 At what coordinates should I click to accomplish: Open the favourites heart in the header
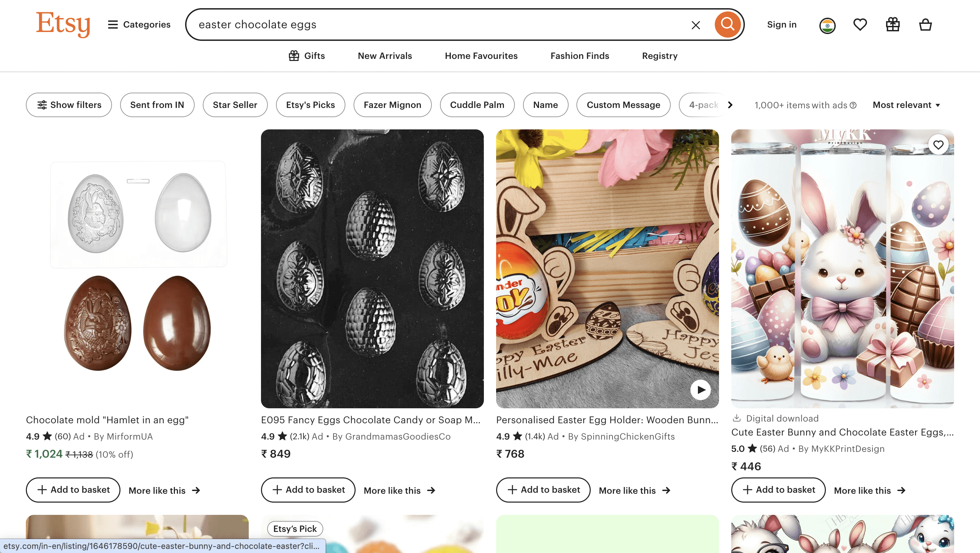(860, 25)
